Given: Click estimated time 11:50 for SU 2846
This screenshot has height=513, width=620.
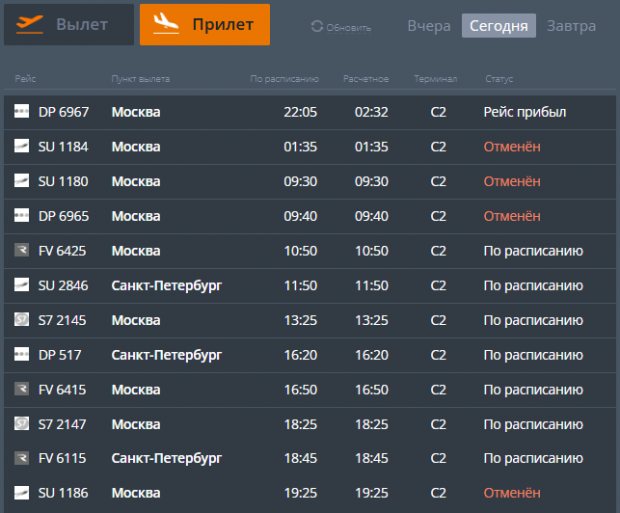Looking at the screenshot, I should pyautogui.click(x=372, y=286).
